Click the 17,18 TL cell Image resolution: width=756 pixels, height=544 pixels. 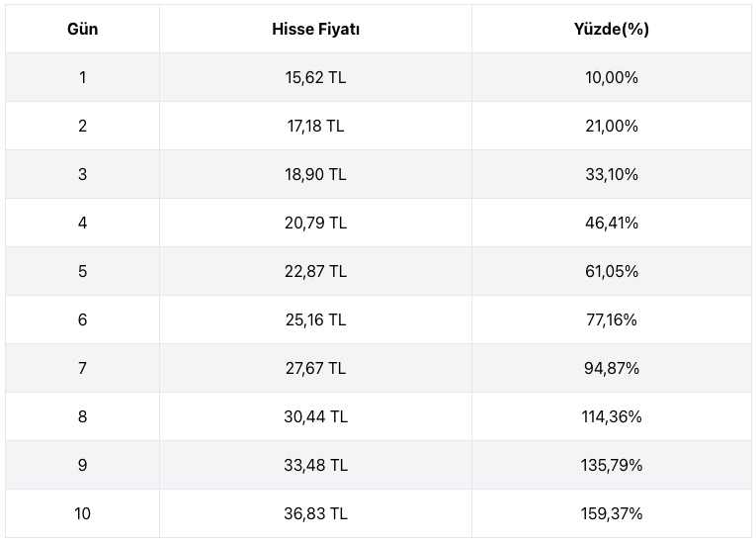pyautogui.click(x=315, y=126)
